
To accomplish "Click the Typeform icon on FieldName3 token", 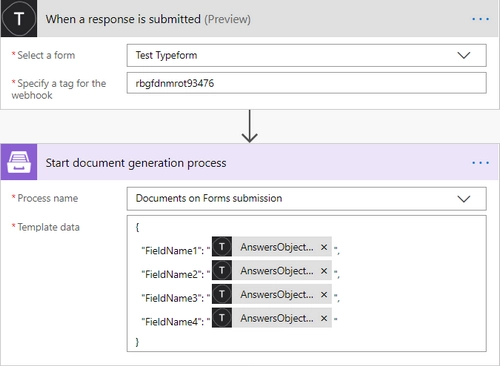I will tap(222, 294).
